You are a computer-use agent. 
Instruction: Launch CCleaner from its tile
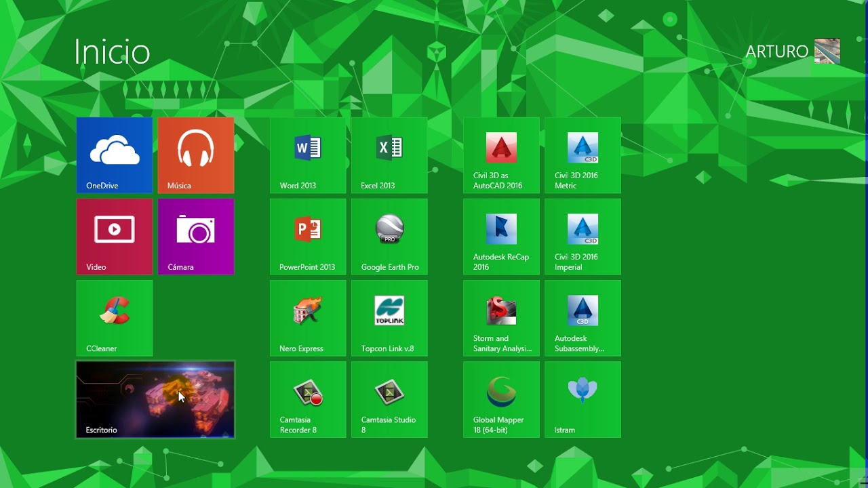115,318
